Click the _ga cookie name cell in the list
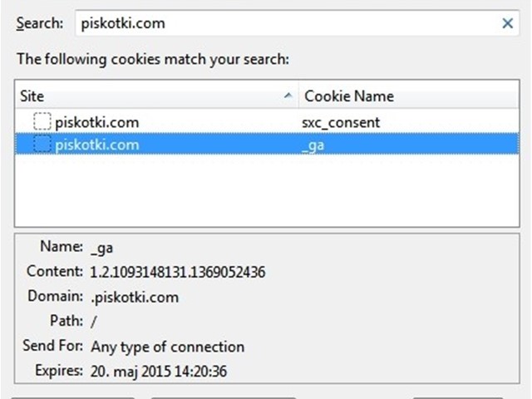This screenshot has width=532, height=399. (313, 145)
